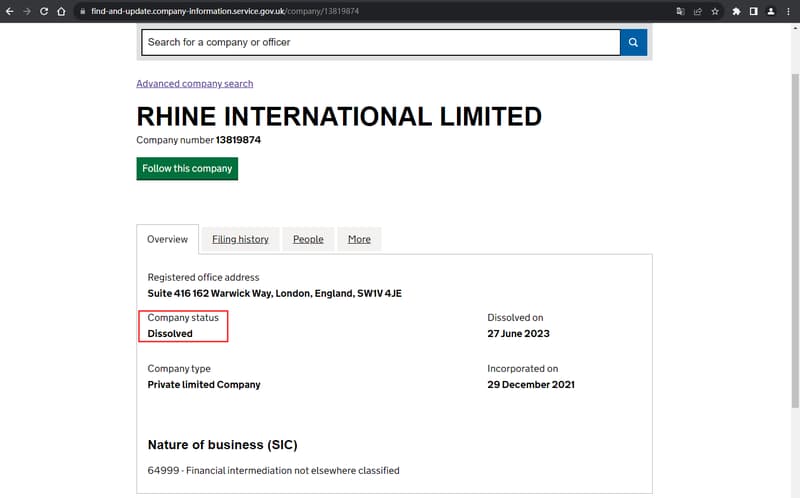
Task: Click the blue search magnifier button
Action: click(633, 43)
